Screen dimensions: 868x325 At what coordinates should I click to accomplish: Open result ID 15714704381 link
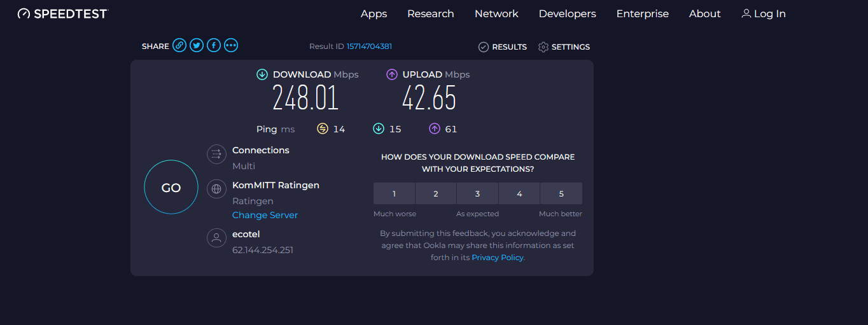coord(369,46)
